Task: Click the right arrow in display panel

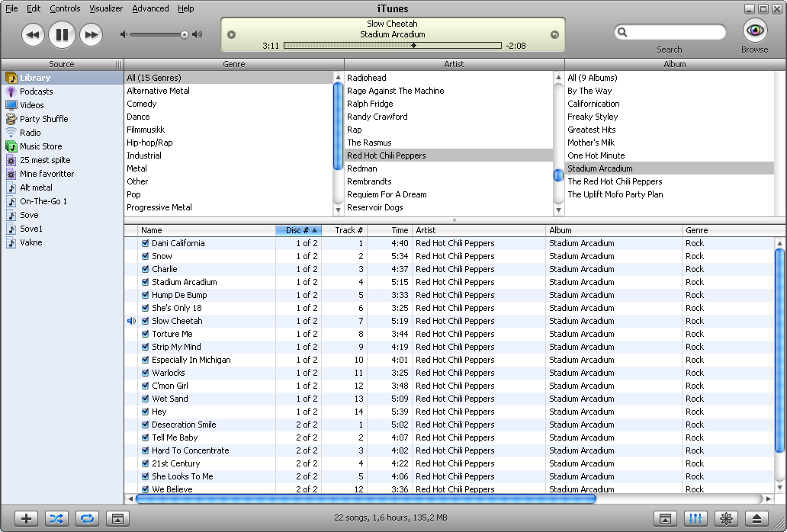Action: tap(554, 34)
